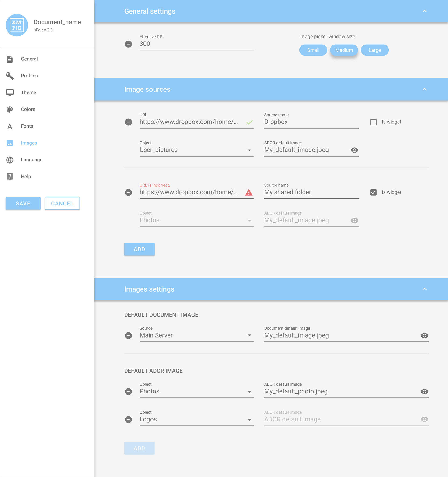The image size is (448, 477).
Task: Click the Language globe icon
Action: (x=10, y=160)
